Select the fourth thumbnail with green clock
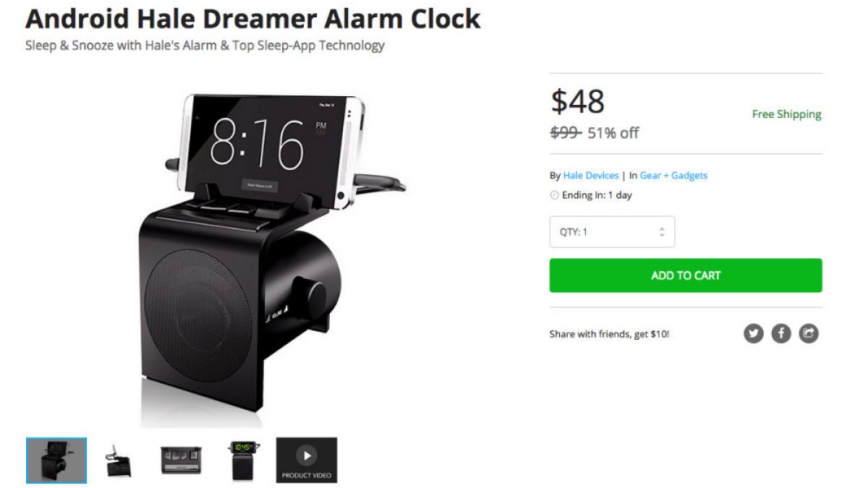868x488 pixels. pyautogui.click(x=243, y=460)
